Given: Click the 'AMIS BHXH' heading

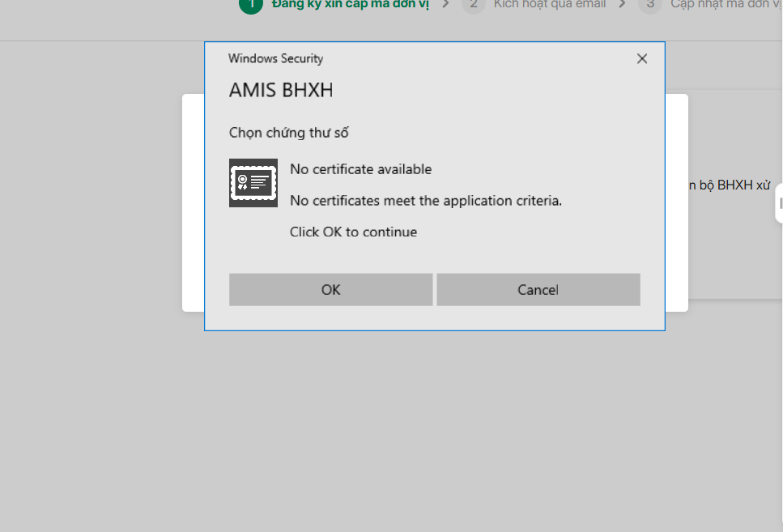Looking at the screenshot, I should pos(281,91).
